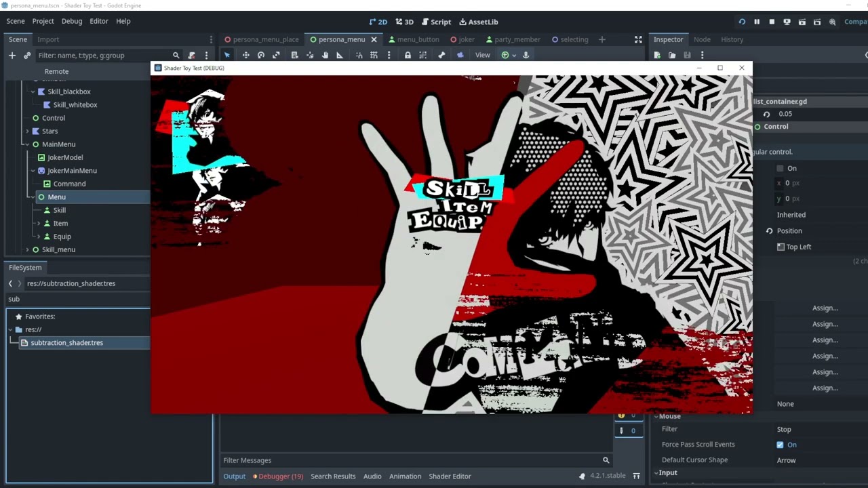Run the current scene
The width and height of the screenshot is (868, 488).
(802, 22)
